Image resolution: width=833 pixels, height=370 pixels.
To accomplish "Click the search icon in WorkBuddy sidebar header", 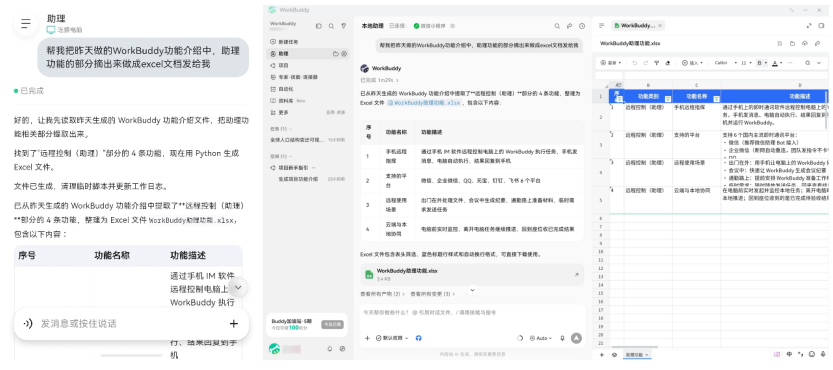I will (x=332, y=26).
